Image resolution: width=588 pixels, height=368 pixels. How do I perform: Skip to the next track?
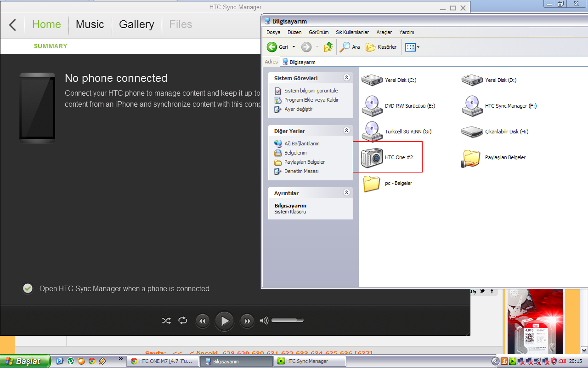[247, 321]
